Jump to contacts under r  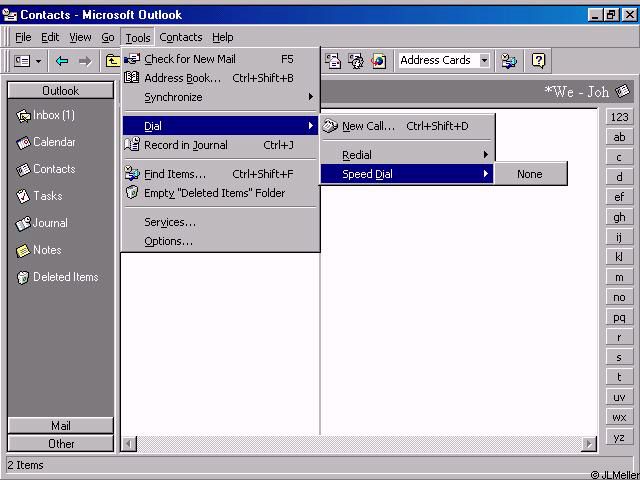tap(619, 337)
